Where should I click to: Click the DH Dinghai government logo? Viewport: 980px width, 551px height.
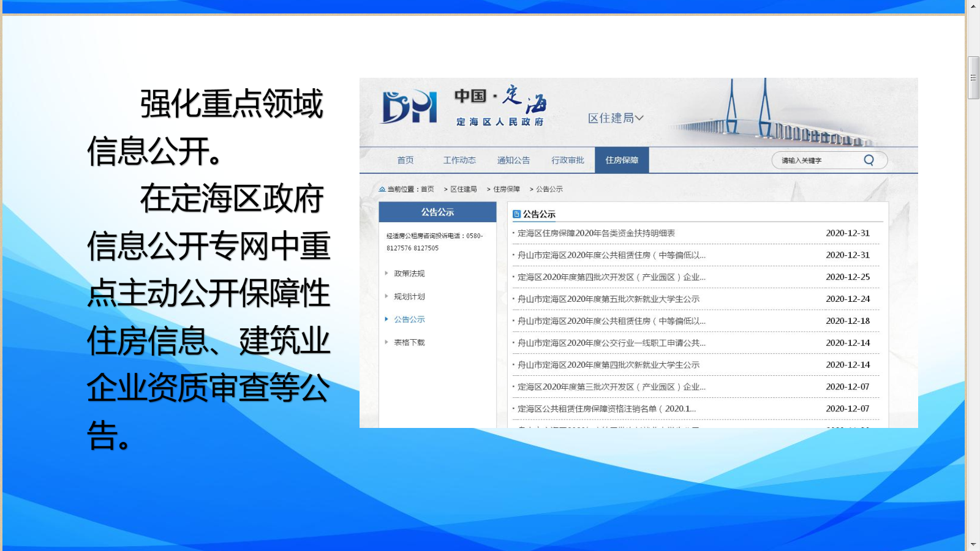[x=409, y=107]
